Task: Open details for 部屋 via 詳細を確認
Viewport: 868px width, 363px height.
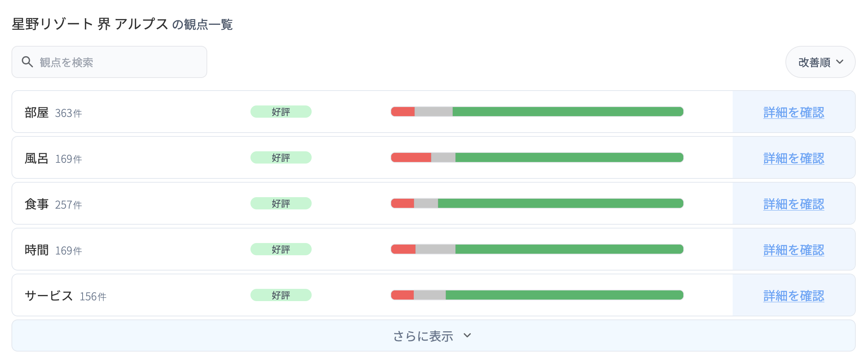Action: coord(793,112)
